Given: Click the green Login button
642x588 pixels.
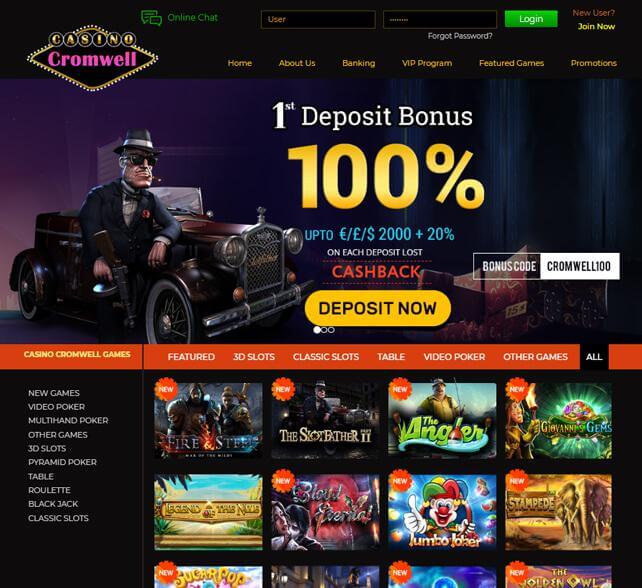Looking at the screenshot, I should [x=531, y=19].
